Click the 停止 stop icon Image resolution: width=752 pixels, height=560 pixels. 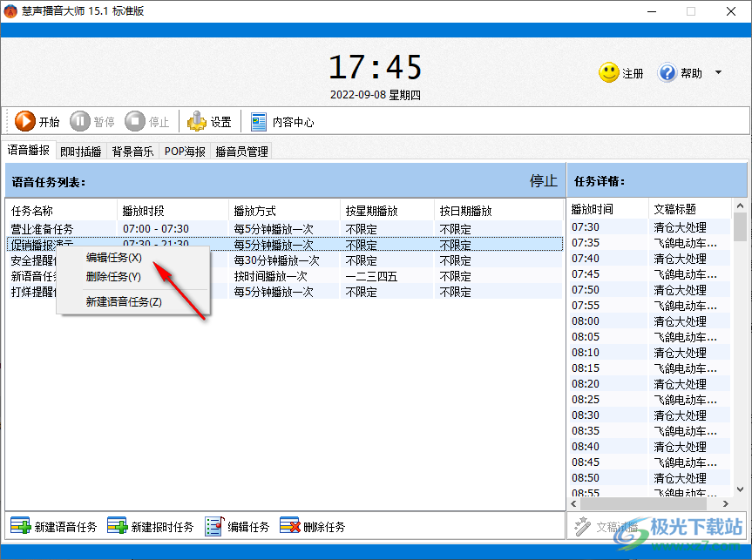click(x=135, y=121)
